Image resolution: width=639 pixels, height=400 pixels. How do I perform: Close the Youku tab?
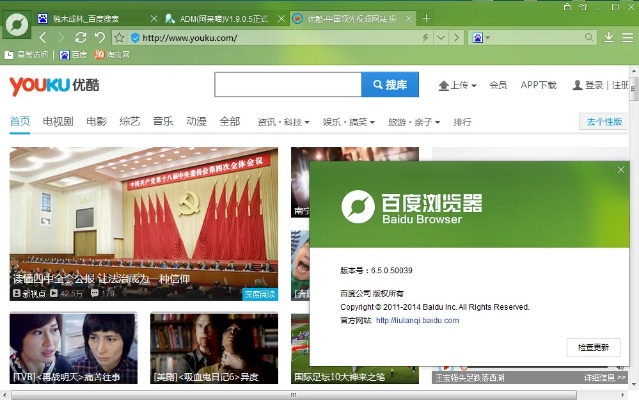click(409, 19)
